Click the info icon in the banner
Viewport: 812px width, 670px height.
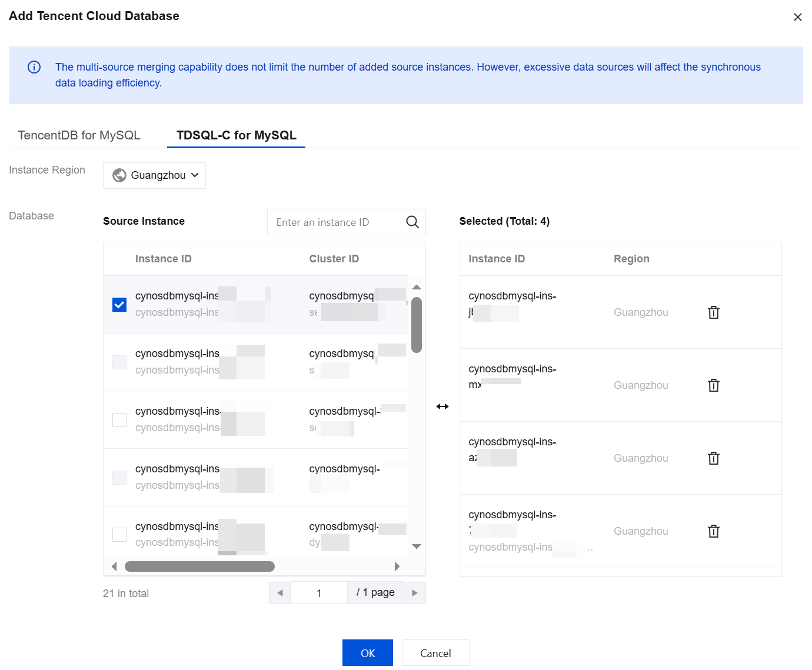34,67
